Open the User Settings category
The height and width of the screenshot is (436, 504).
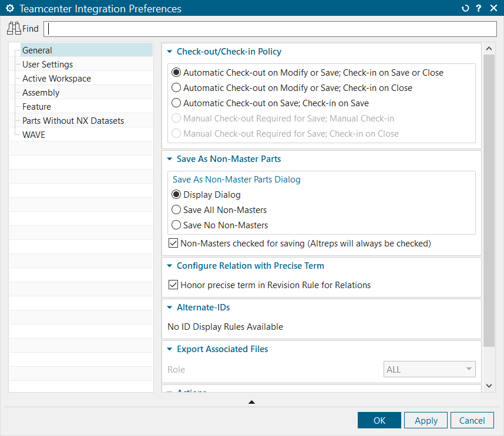coord(48,64)
